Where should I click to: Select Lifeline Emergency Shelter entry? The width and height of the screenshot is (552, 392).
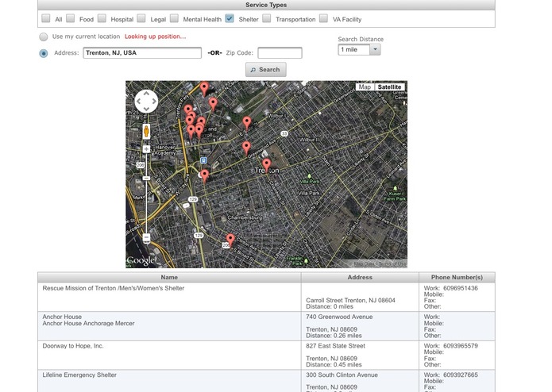tap(79, 375)
